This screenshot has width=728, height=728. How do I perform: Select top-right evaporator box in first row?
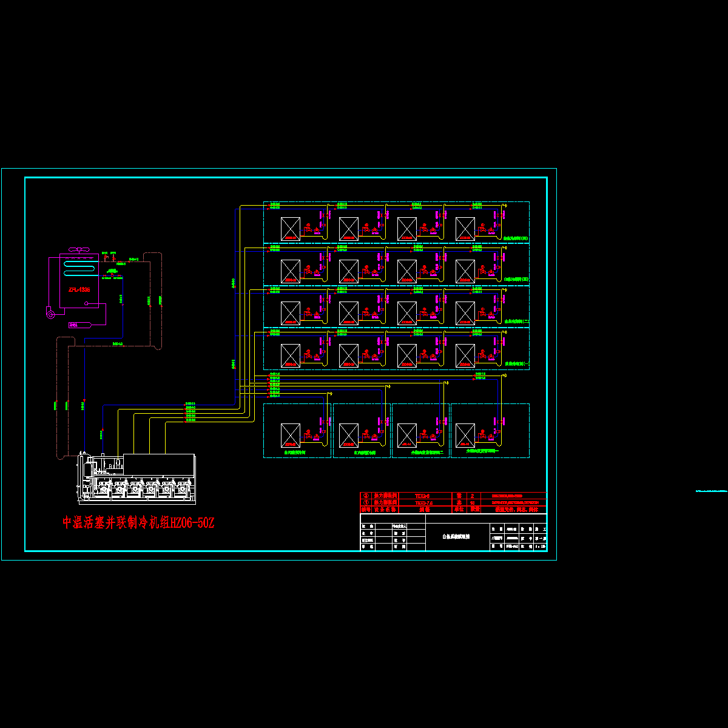[x=465, y=229]
